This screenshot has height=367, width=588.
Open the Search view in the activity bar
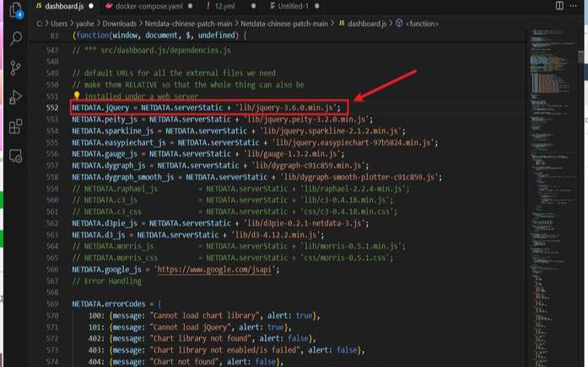[16, 39]
